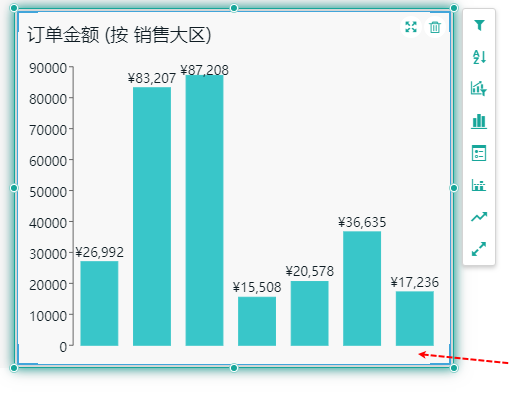This screenshot has width=509, height=400.
Task: Select the ¥17,236 bar
Action: click(x=415, y=319)
